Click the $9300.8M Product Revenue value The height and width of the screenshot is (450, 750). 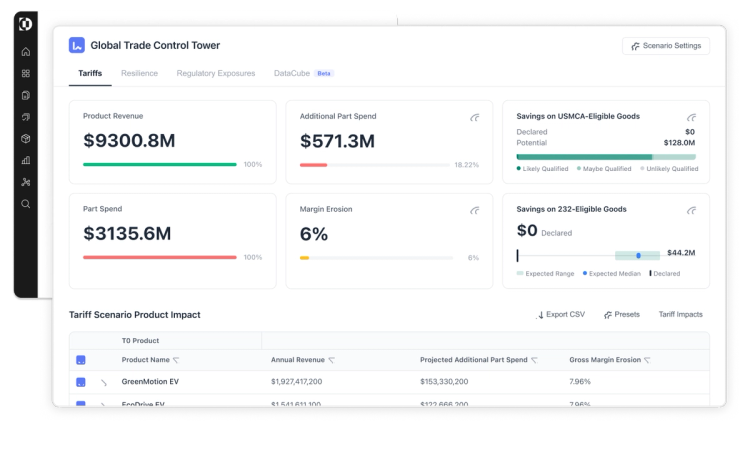[129, 141]
